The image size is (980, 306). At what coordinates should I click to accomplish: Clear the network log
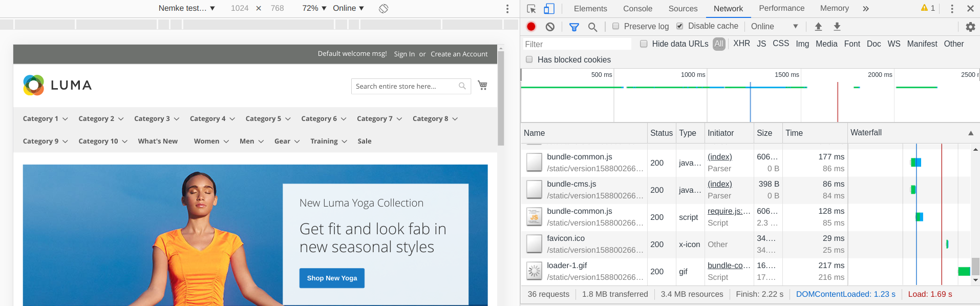click(x=550, y=27)
